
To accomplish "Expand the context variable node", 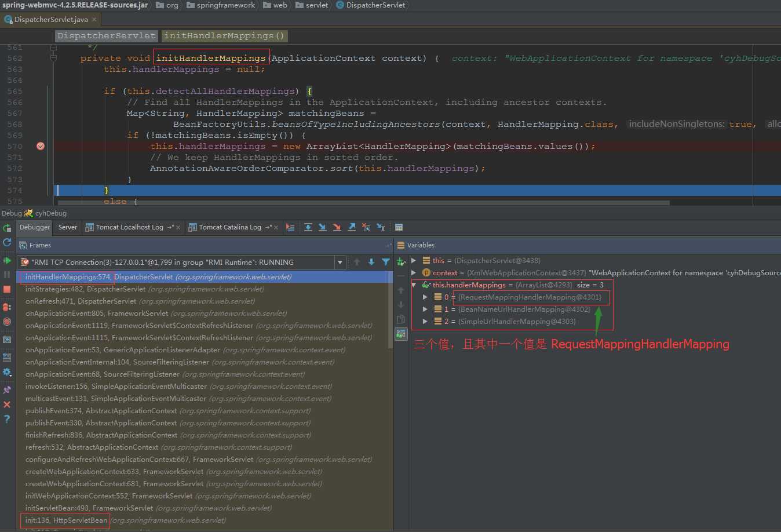I will click(x=414, y=272).
